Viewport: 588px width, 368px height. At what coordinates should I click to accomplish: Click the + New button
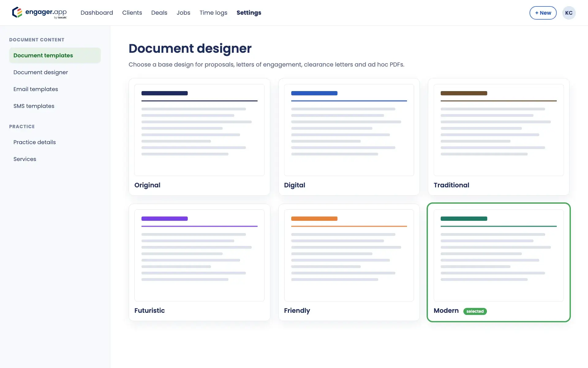coord(543,13)
